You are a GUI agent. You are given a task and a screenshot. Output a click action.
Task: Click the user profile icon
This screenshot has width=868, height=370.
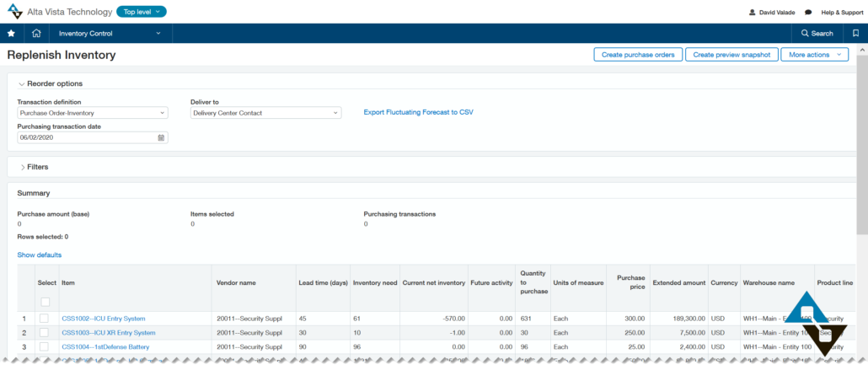point(752,12)
